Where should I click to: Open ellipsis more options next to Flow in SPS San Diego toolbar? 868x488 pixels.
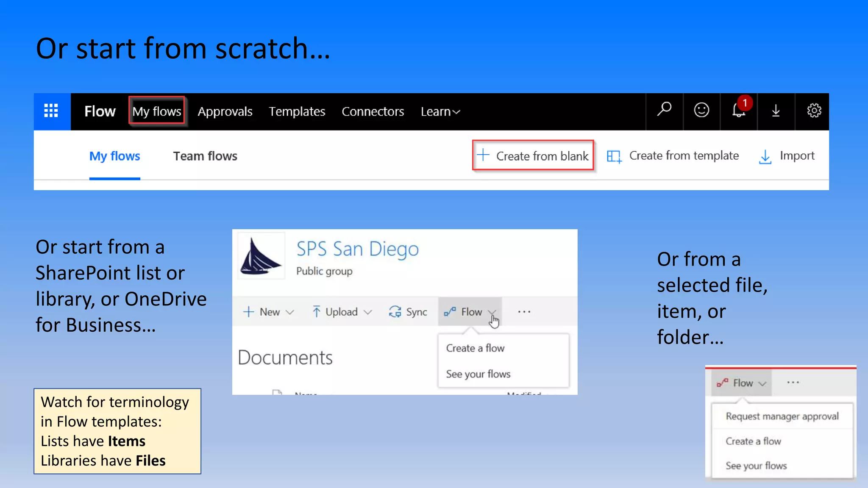[524, 312]
